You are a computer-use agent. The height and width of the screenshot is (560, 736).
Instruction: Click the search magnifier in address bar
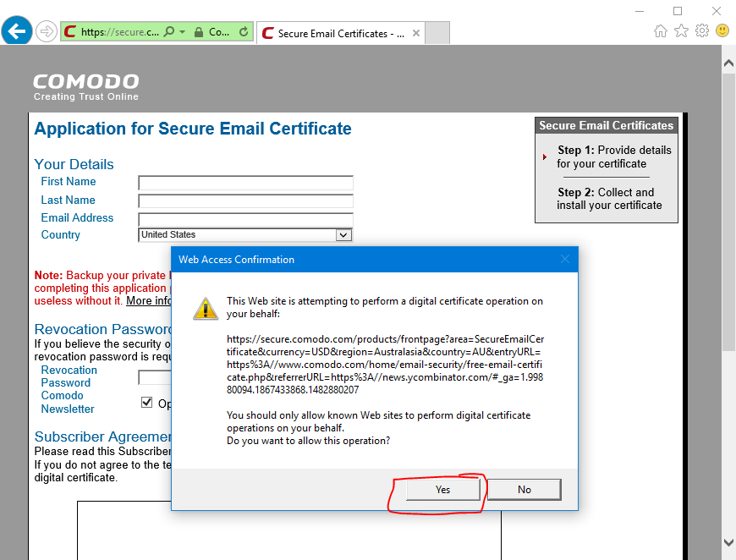(x=169, y=31)
